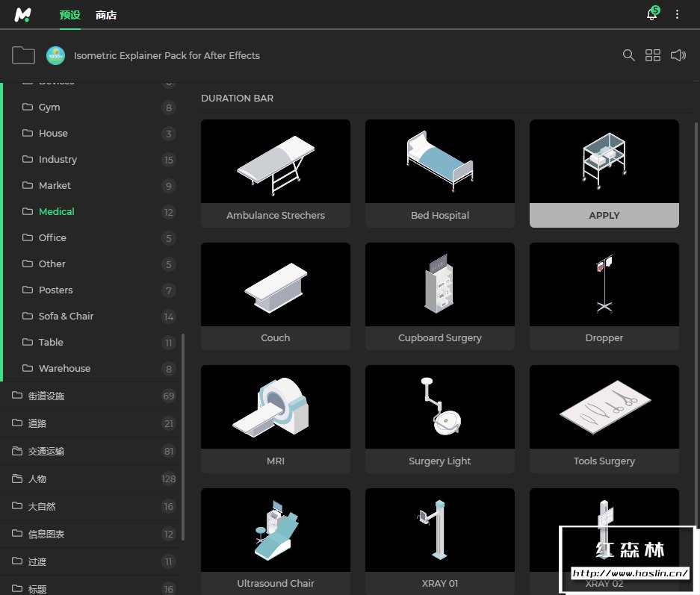Click the Motion Factory M logo
The width and height of the screenshot is (700, 595).
coord(22,15)
